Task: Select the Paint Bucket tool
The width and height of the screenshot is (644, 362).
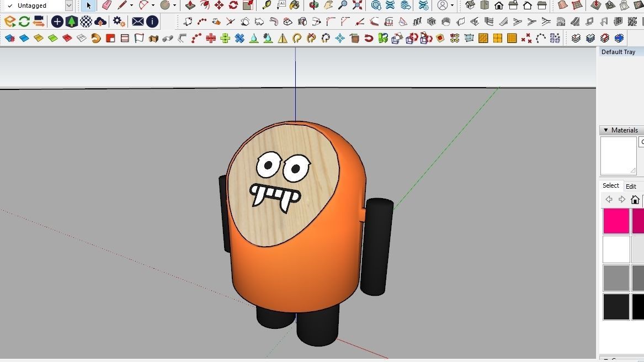Action: point(295,6)
